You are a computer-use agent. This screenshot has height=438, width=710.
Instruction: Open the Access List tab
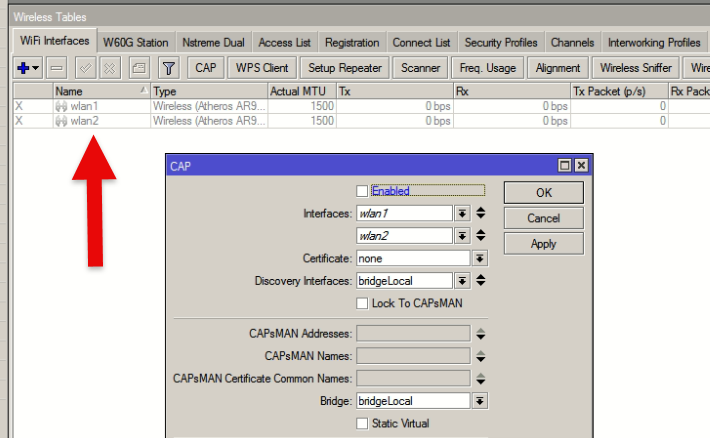(284, 43)
